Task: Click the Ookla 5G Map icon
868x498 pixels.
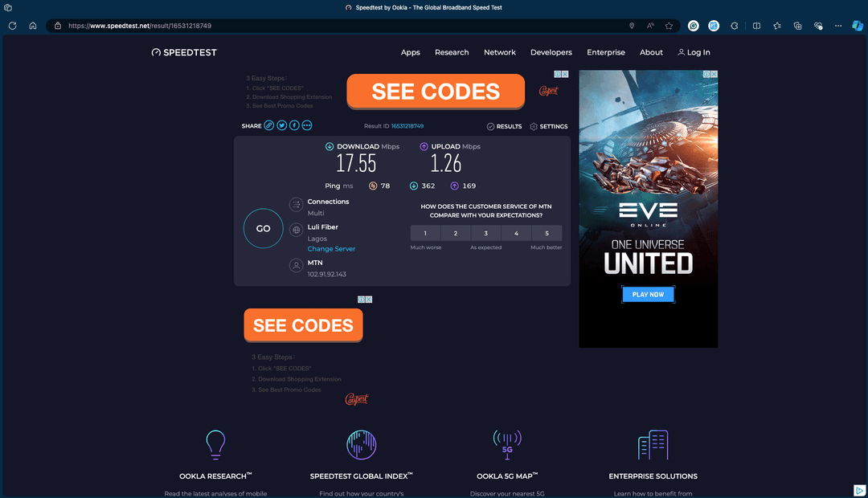Action: (507, 445)
